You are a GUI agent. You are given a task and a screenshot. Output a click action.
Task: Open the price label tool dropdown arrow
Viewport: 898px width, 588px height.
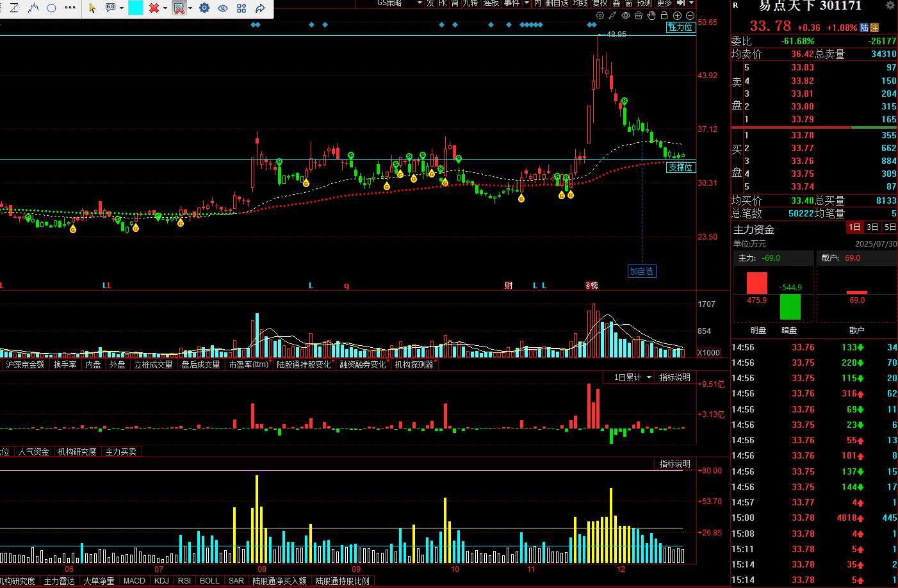tap(121, 8)
